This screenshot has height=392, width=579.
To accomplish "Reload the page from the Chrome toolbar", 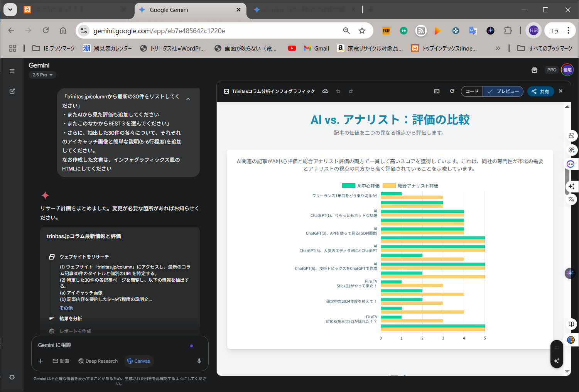I will (46, 30).
